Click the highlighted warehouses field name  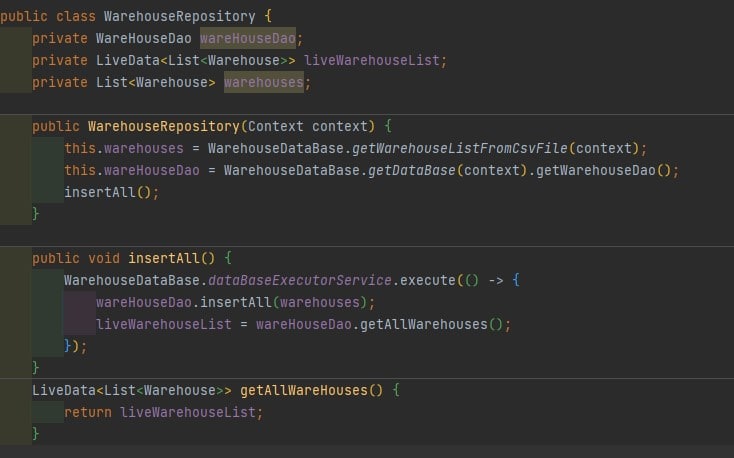264,82
